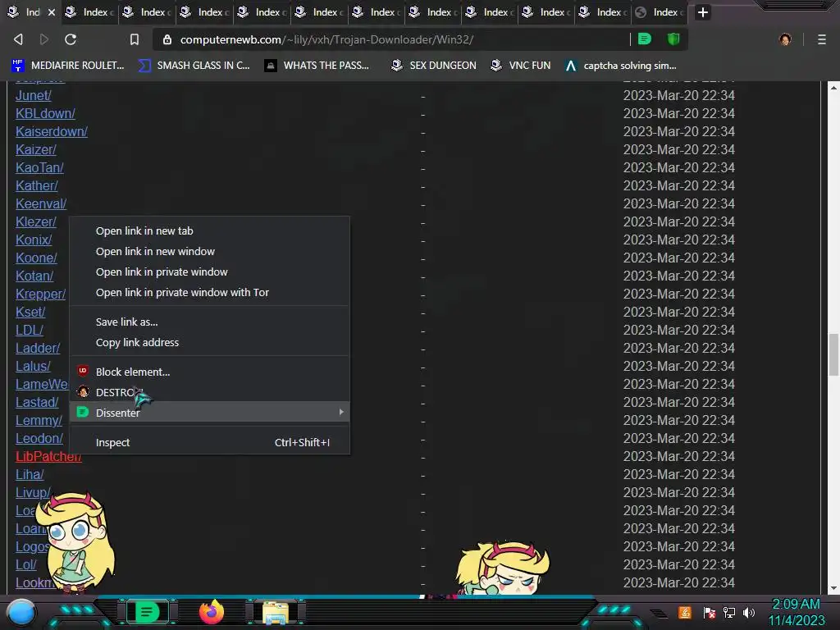Open File Explorer from the taskbar
This screenshot has width=840, height=630.
[x=276, y=613]
